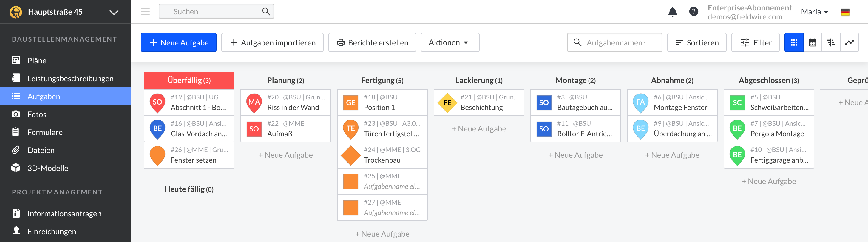Click the red Überfällig column header
This screenshot has height=242, width=868.
tap(189, 80)
